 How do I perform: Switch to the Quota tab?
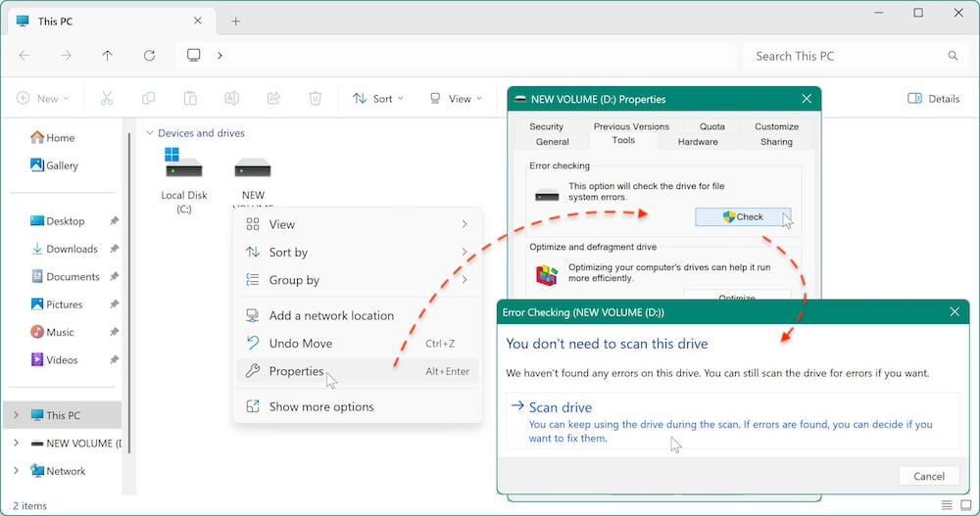pyautogui.click(x=711, y=126)
